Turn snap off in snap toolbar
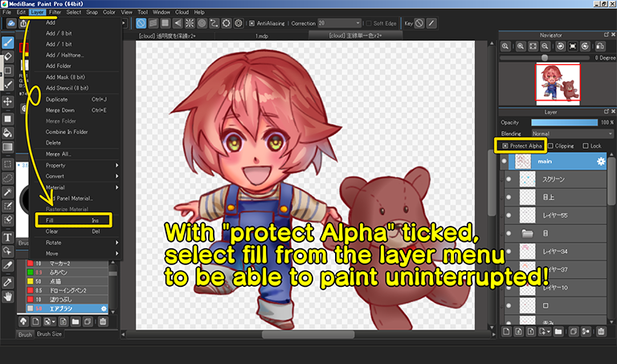617x364 pixels. pos(141,23)
